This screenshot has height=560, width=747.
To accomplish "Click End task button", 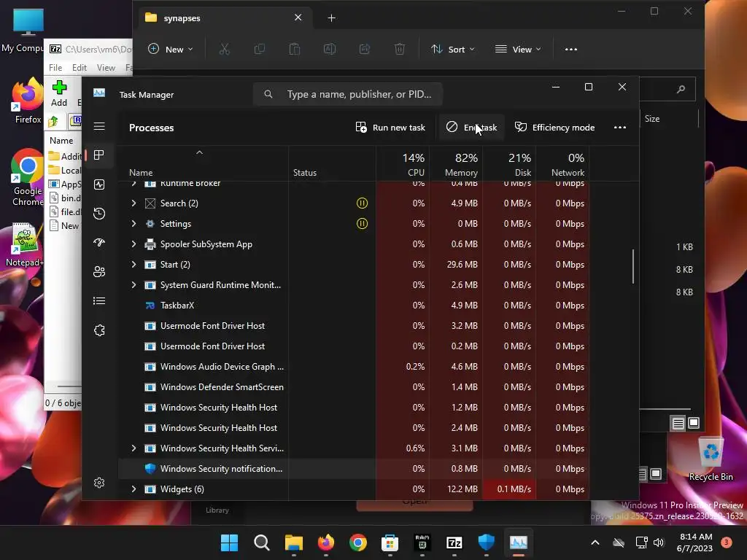I will 471,127.
